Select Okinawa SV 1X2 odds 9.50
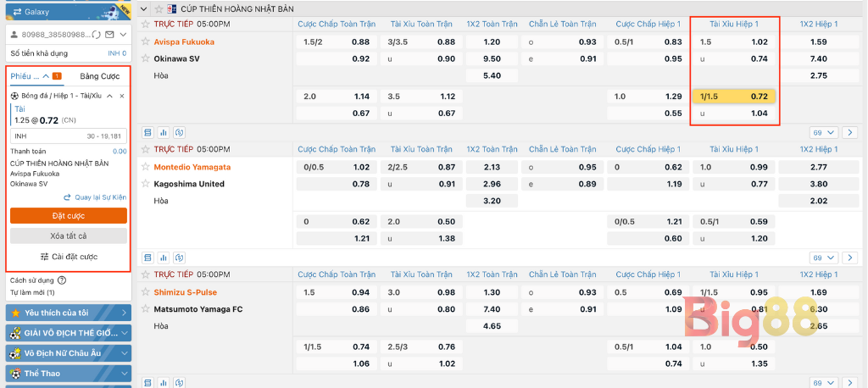The height and width of the screenshot is (388, 868). [x=492, y=58]
